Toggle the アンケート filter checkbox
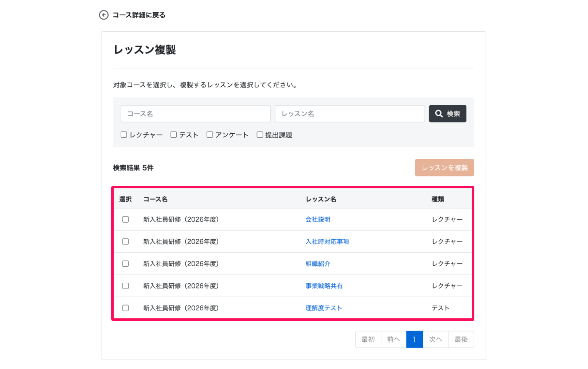 [x=210, y=135]
